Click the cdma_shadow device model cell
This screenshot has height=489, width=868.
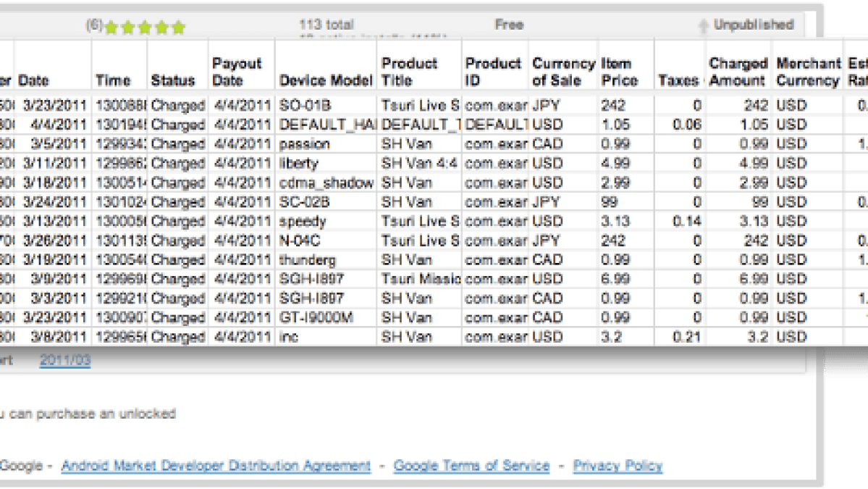pos(326,183)
